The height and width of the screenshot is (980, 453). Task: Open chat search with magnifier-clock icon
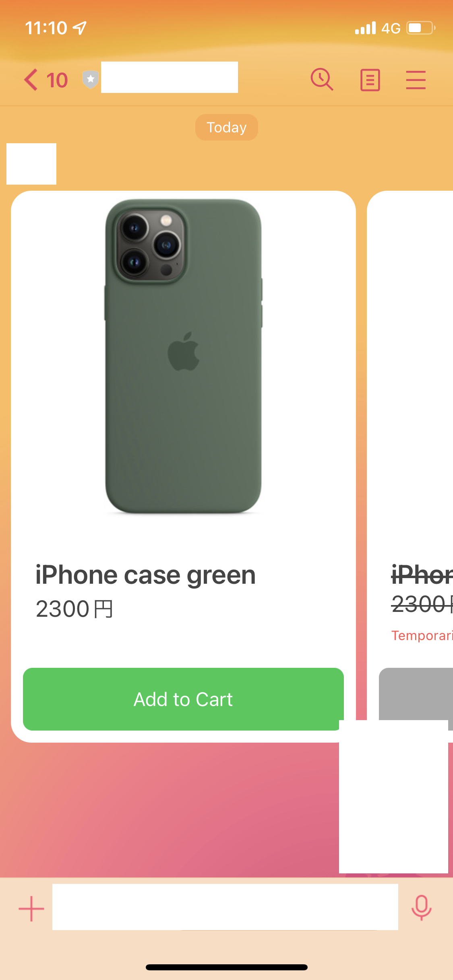322,80
